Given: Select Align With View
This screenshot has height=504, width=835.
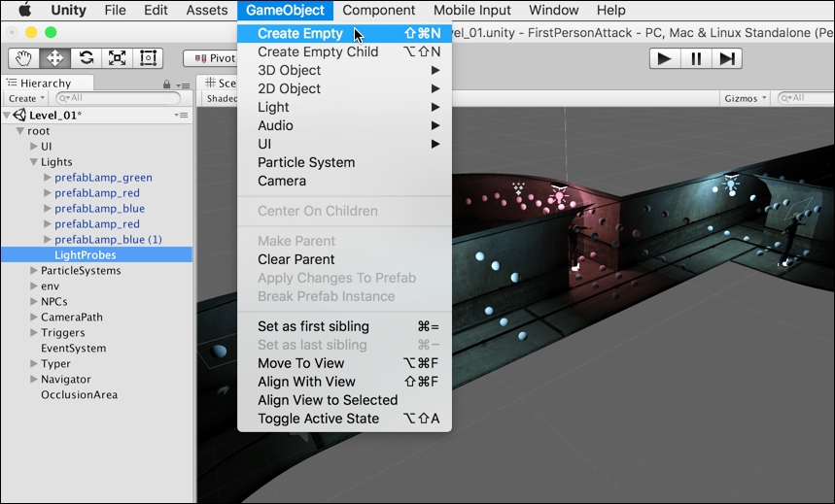Looking at the screenshot, I should [344, 382].
